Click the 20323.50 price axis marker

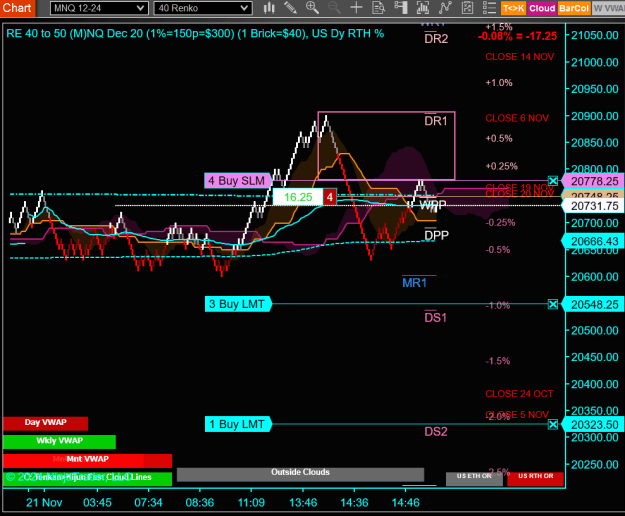[593, 424]
